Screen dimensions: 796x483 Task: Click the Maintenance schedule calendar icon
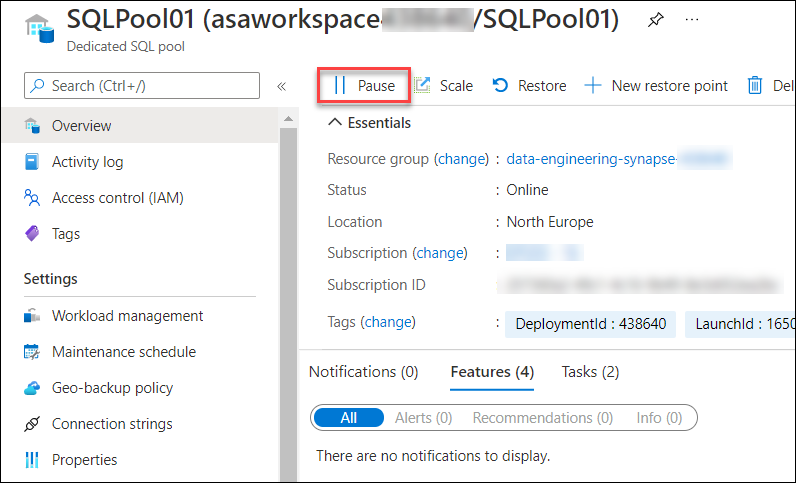tap(31, 352)
